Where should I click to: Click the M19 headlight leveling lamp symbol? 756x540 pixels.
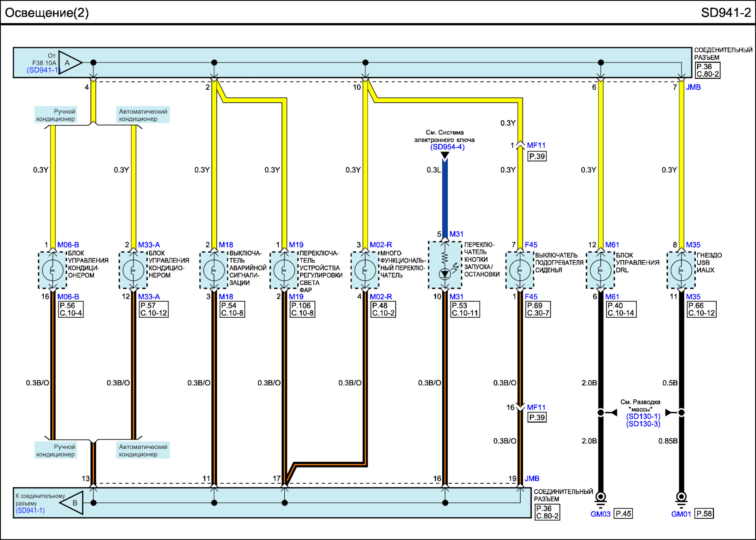tap(284, 270)
